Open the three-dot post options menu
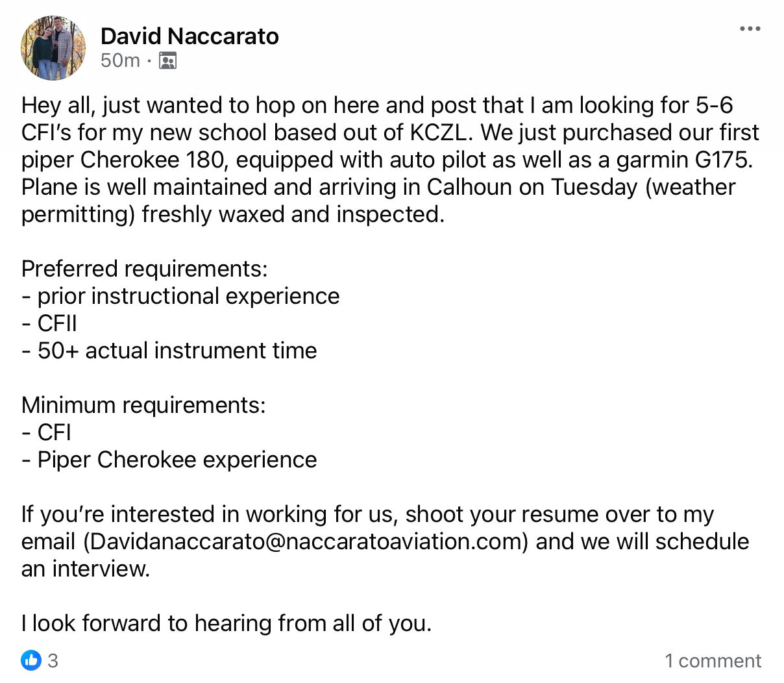This screenshot has width=784, height=683. [750, 29]
